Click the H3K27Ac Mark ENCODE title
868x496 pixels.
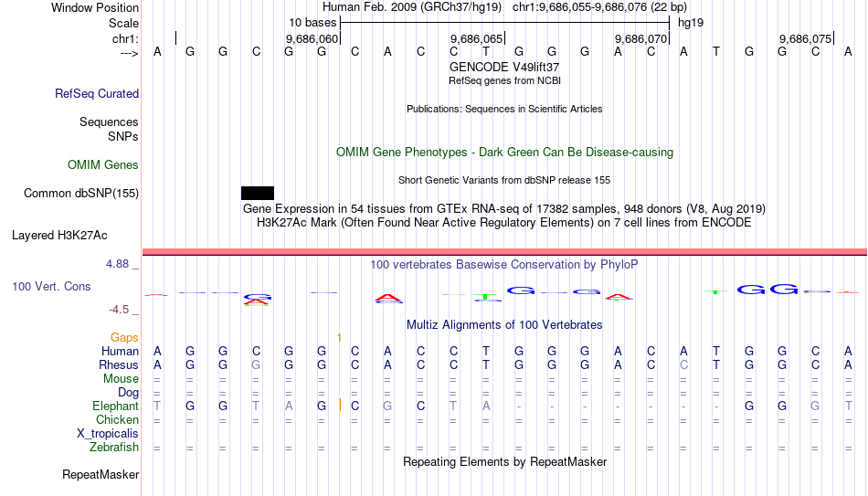pos(504,223)
